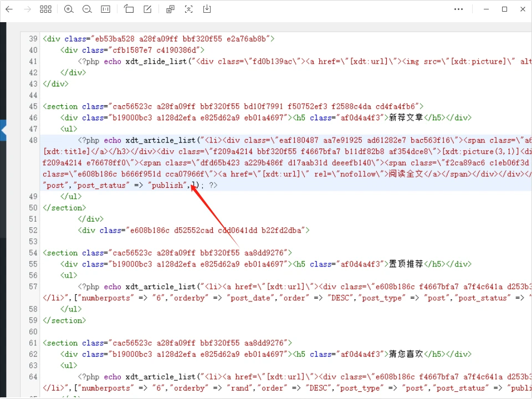The image size is (532, 399).
Task: Zoom in on the image
Action: coord(69,9)
